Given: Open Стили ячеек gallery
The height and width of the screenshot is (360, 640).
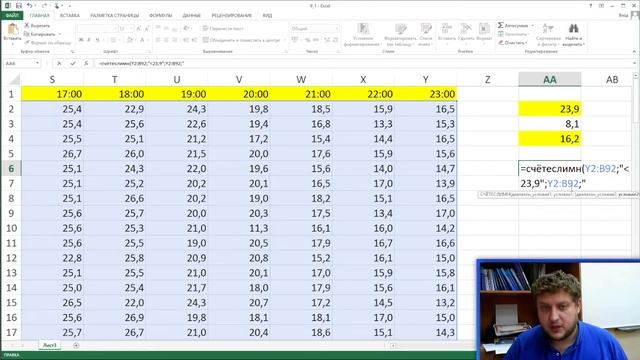Looking at the screenshot, I should tap(426, 35).
